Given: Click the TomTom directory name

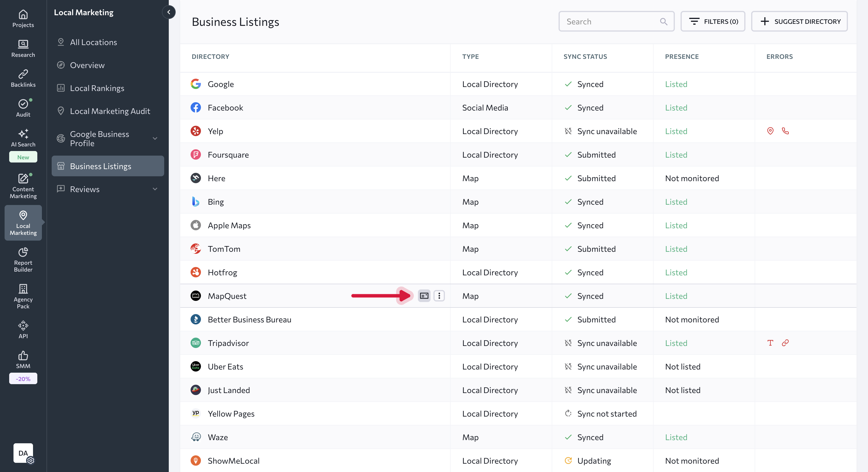Looking at the screenshot, I should pos(224,249).
